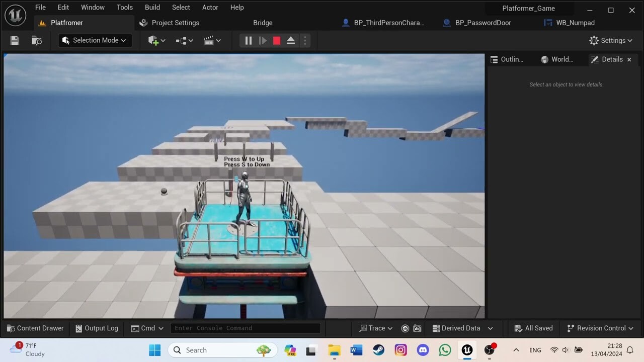This screenshot has width=644, height=362.
Task: Open the Trace dropdown in the status bar
Action: point(375,328)
